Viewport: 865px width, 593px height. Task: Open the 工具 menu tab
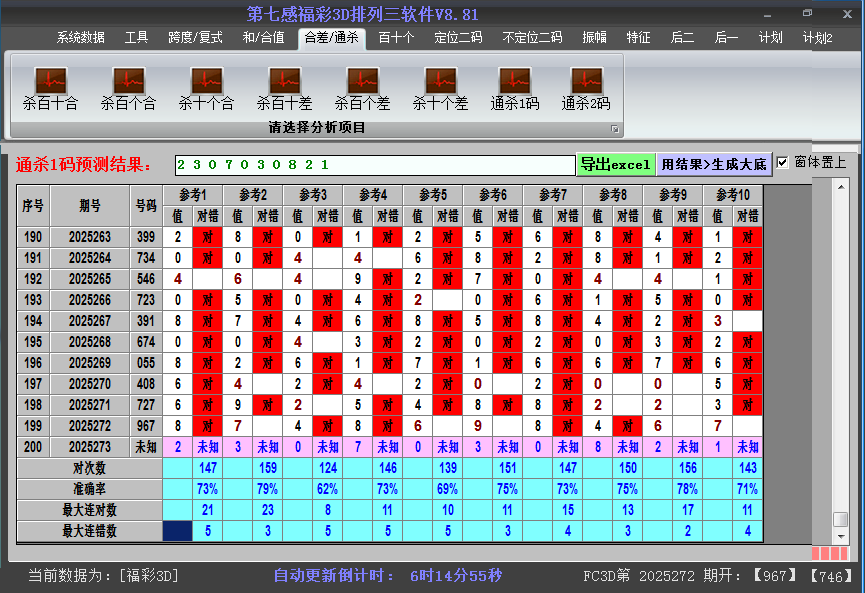136,38
